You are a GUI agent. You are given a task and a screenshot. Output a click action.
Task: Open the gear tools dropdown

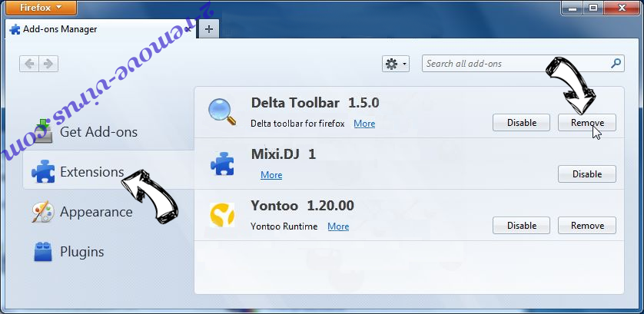click(396, 64)
